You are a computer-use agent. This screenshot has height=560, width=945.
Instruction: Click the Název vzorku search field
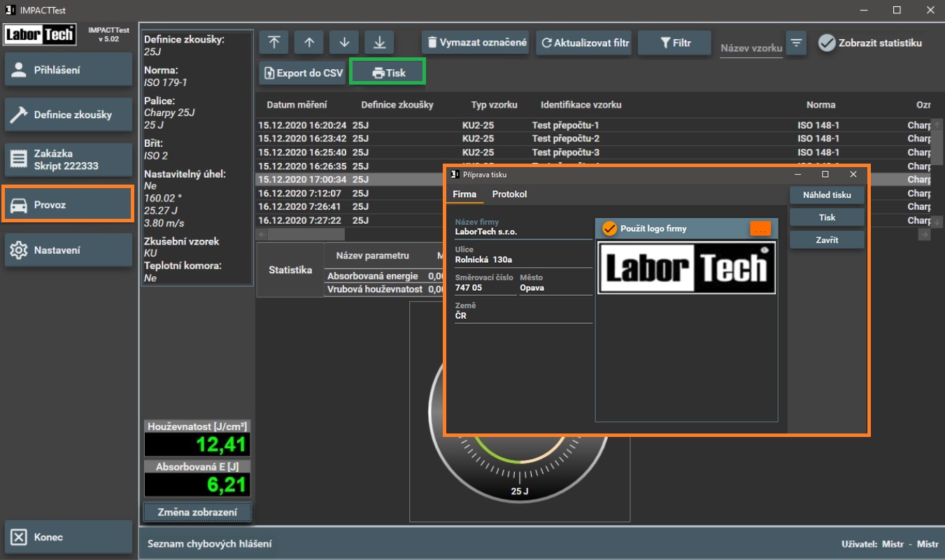751,48
